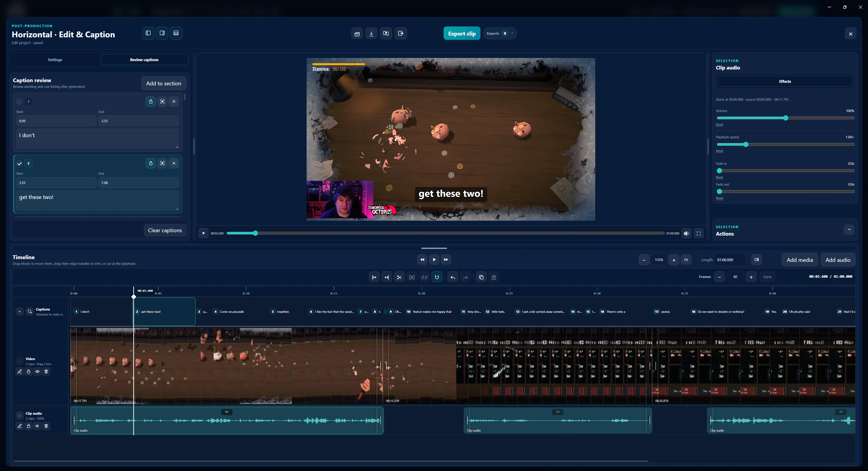The image size is (868, 471).
Task: Delete the Video track
Action: tap(46, 371)
